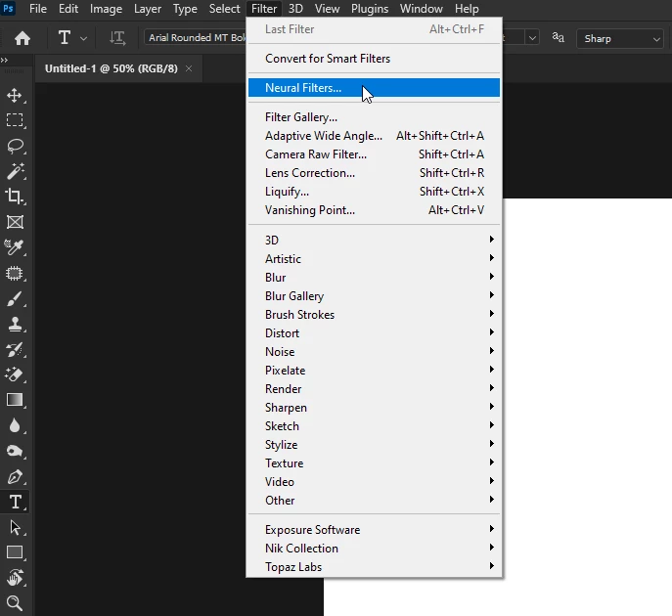Expand the Sharpen submenu
Screen dimensions: 672x616
coord(374,408)
